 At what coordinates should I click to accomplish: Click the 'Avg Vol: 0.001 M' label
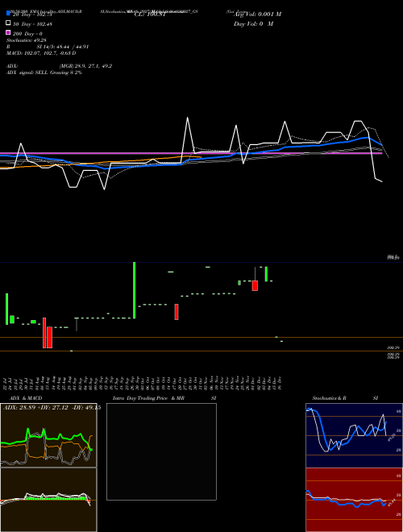click(x=258, y=15)
